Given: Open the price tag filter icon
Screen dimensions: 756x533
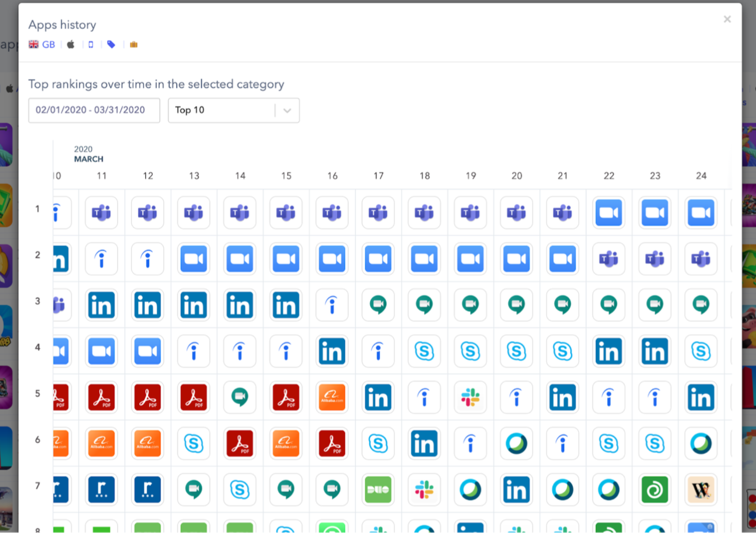Looking at the screenshot, I should pyautogui.click(x=111, y=45).
